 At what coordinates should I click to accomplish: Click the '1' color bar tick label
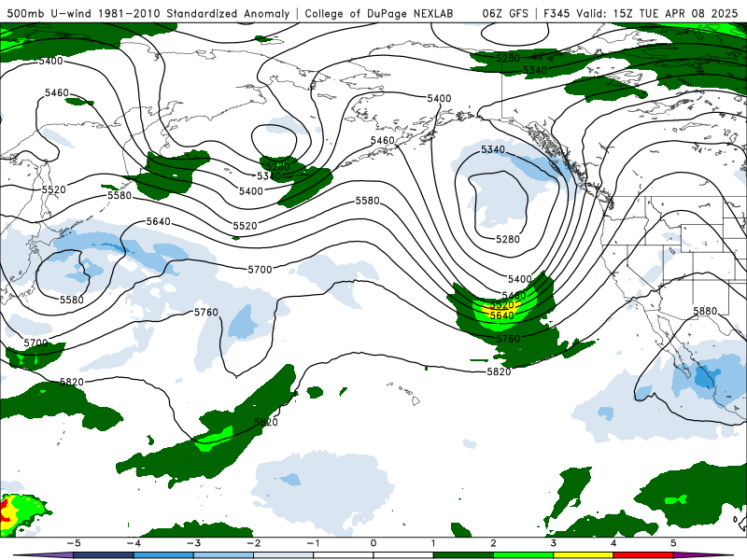pyautogui.click(x=433, y=543)
